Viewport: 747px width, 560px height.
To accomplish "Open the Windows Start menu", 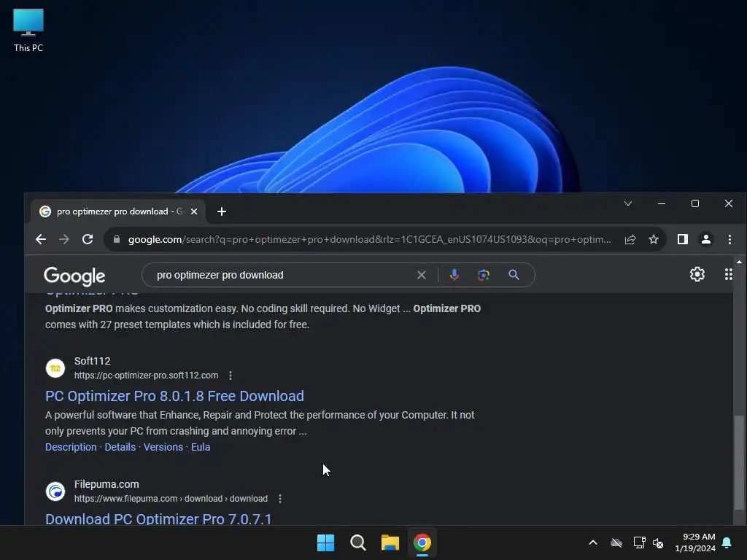I will (x=326, y=542).
